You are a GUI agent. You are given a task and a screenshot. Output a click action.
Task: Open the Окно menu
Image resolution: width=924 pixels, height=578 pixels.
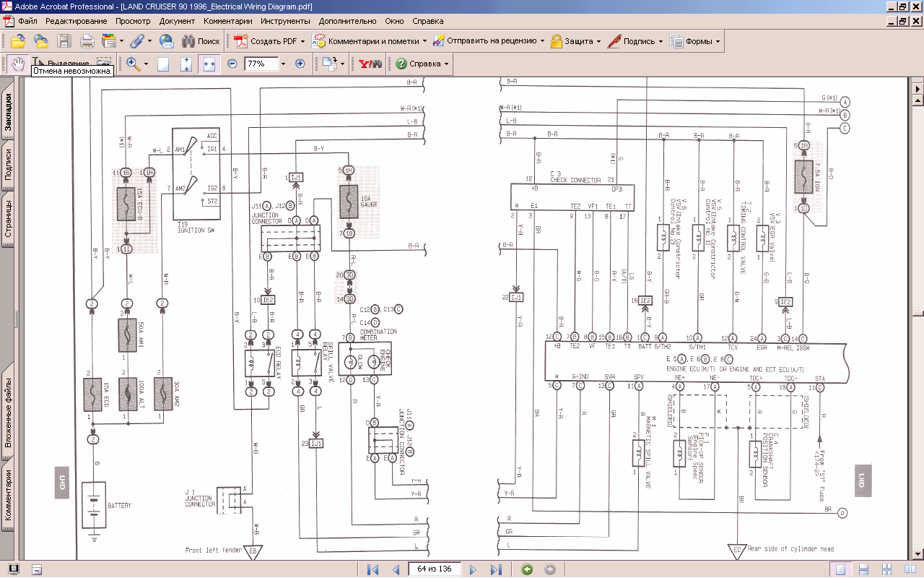pyautogui.click(x=395, y=21)
